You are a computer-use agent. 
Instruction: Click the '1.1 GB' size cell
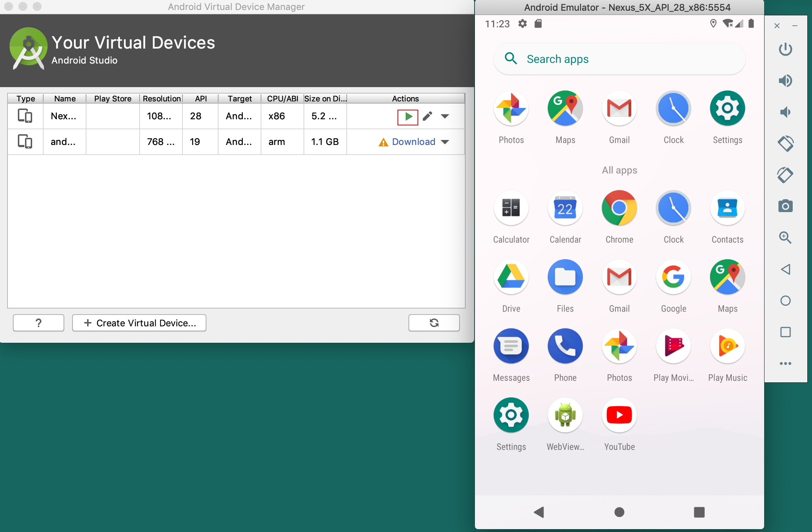click(x=325, y=142)
